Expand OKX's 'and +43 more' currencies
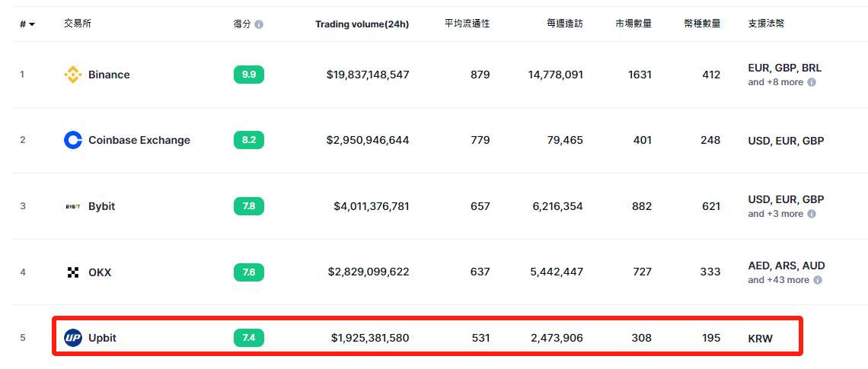The height and width of the screenshot is (369, 868). coord(778,280)
